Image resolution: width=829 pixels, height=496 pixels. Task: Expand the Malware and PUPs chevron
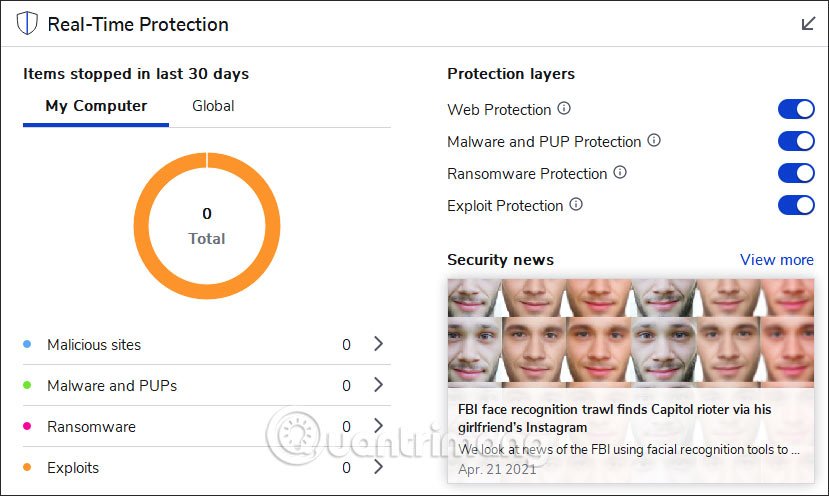pyautogui.click(x=378, y=385)
